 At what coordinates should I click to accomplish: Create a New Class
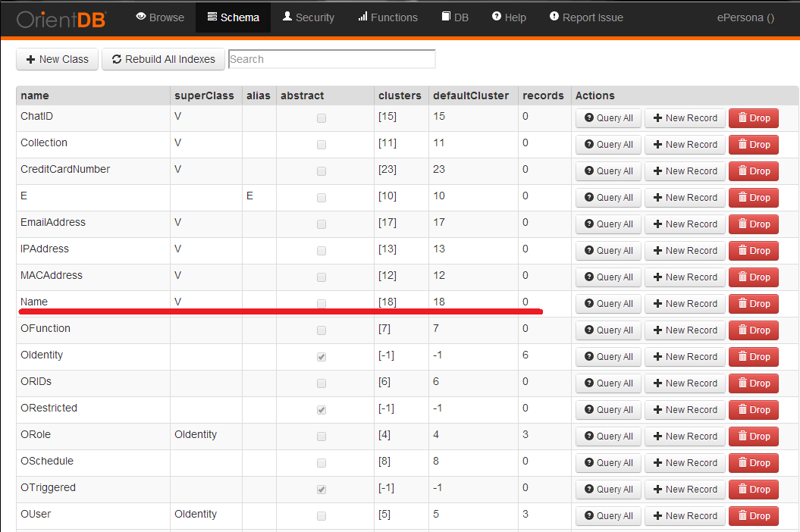57,59
